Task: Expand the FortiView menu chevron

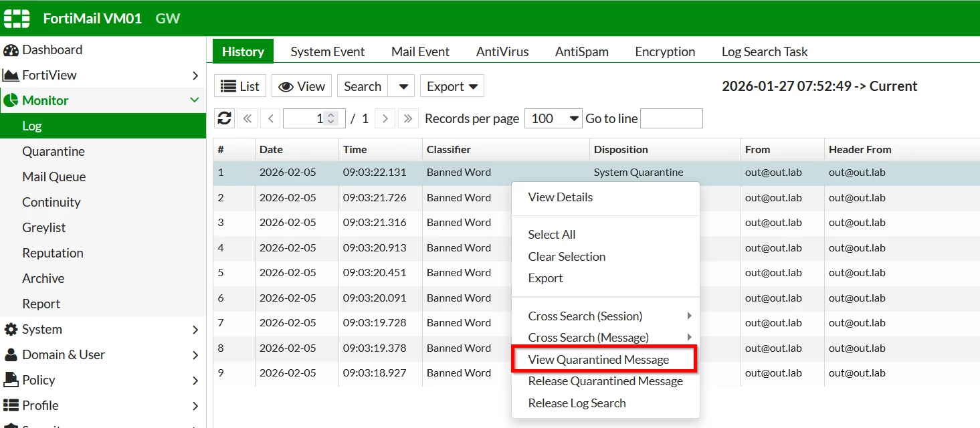Action: coord(195,76)
